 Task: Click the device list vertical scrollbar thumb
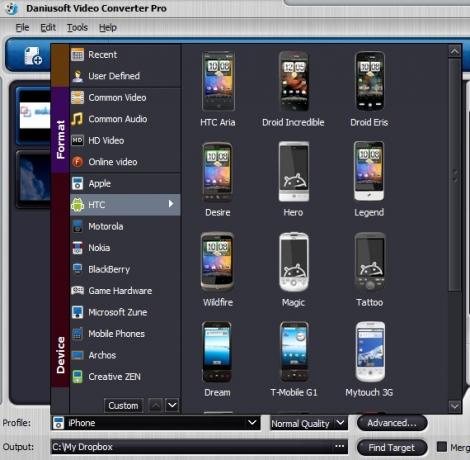click(x=455, y=175)
